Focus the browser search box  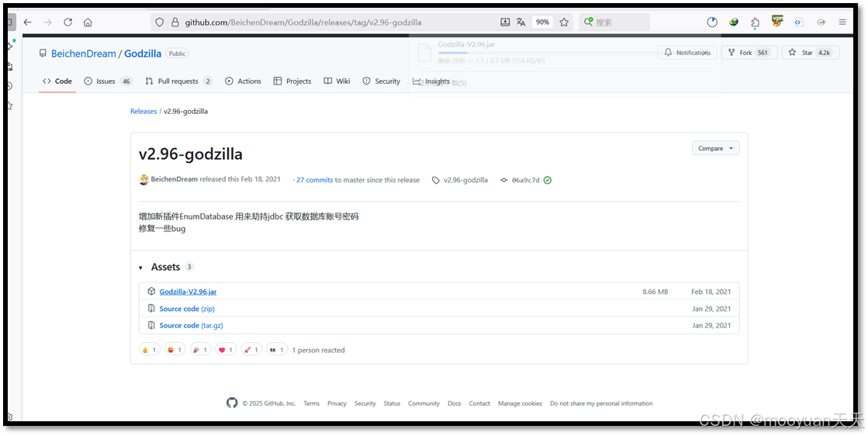tap(614, 22)
